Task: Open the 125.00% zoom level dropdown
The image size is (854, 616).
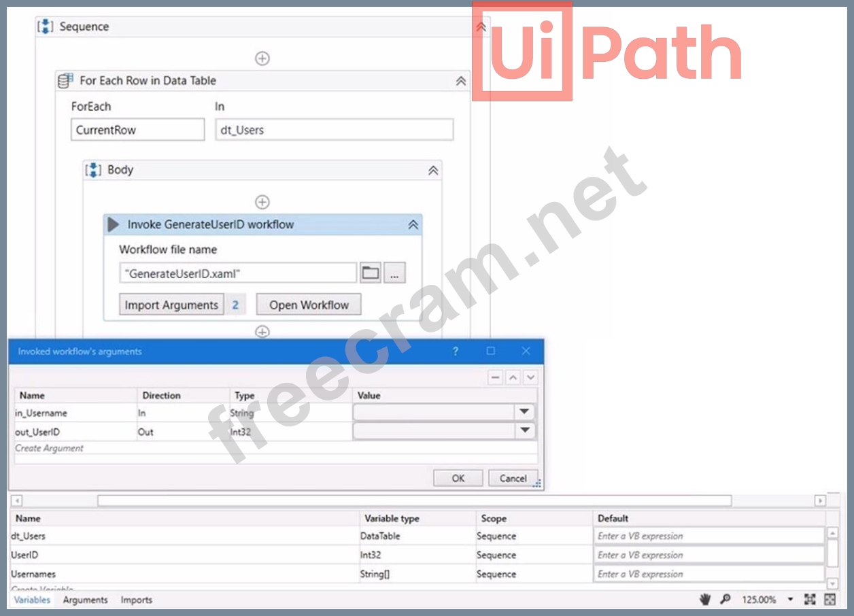Action: (x=790, y=600)
